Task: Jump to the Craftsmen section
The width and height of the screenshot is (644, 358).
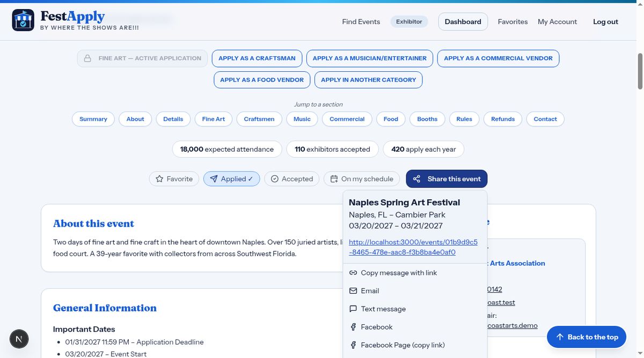Action: (259, 119)
